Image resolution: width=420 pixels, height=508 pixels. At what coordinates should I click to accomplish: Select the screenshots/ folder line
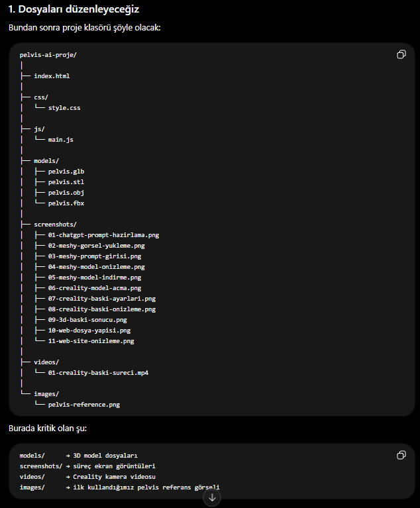55,224
